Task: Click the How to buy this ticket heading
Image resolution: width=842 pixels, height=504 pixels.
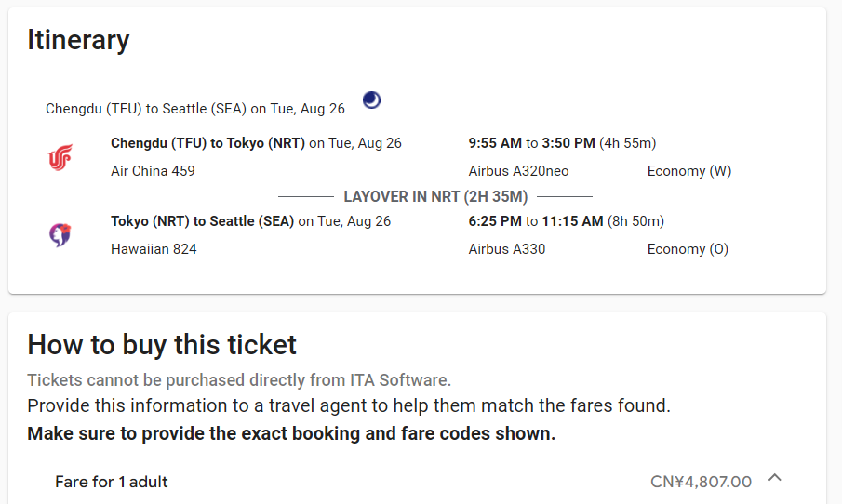Action: tap(162, 345)
